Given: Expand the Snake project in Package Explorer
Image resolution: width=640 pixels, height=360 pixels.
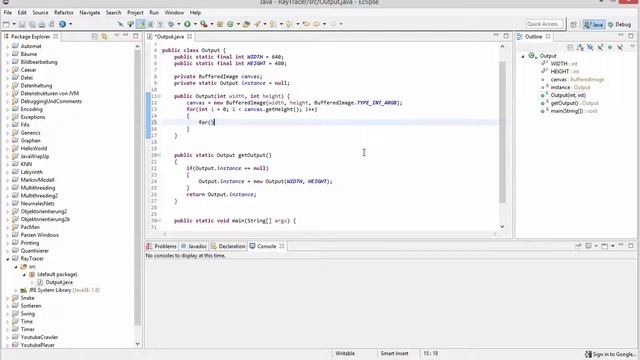Looking at the screenshot, I should pos(7,298).
